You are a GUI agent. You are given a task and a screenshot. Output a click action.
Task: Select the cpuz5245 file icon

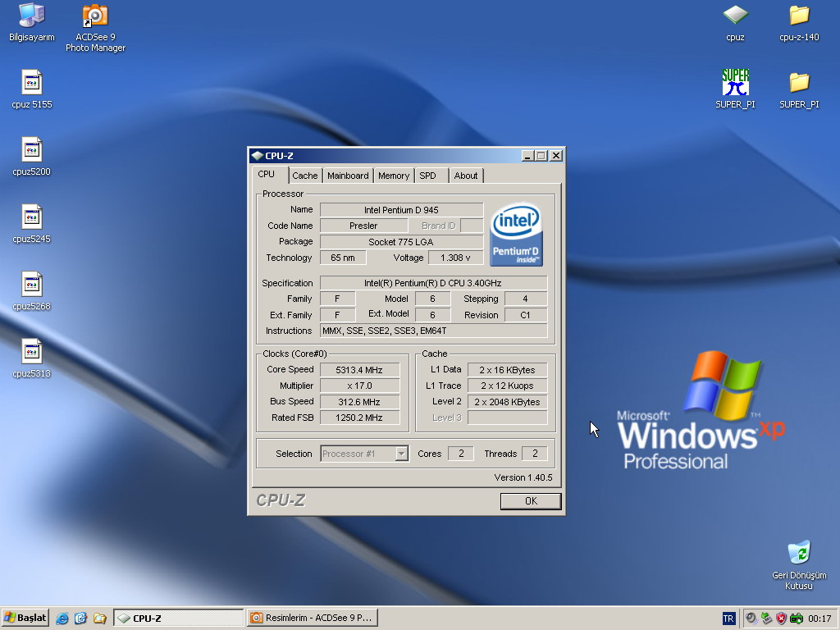point(32,225)
